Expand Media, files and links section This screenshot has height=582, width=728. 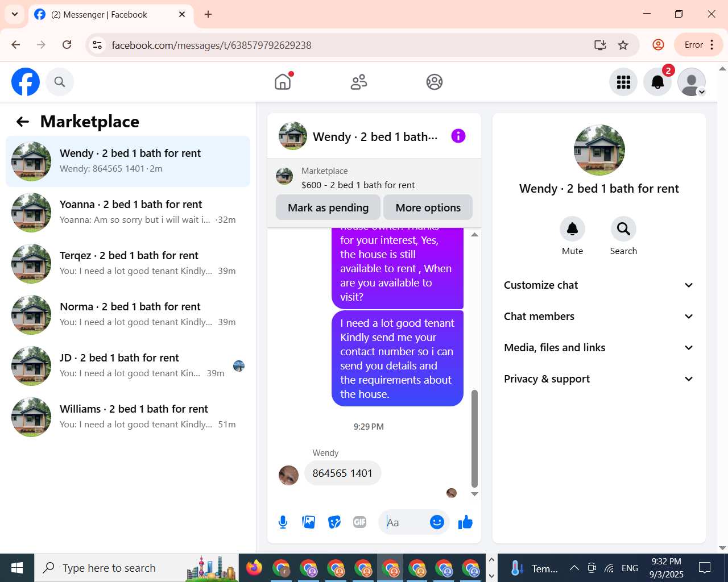pyautogui.click(x=599, y=348)
